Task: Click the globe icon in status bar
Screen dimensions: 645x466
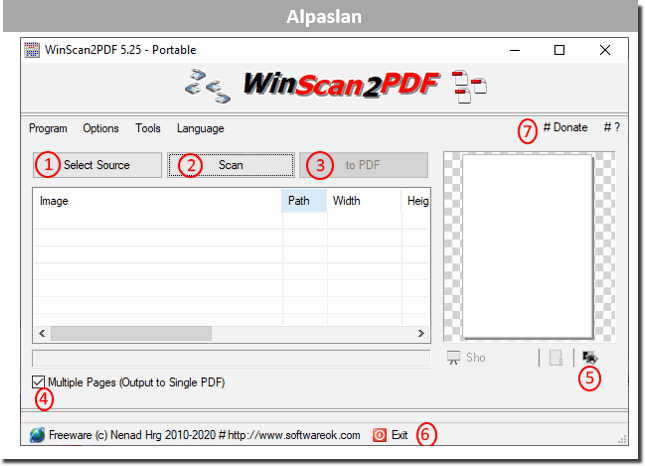Action: 37,435
